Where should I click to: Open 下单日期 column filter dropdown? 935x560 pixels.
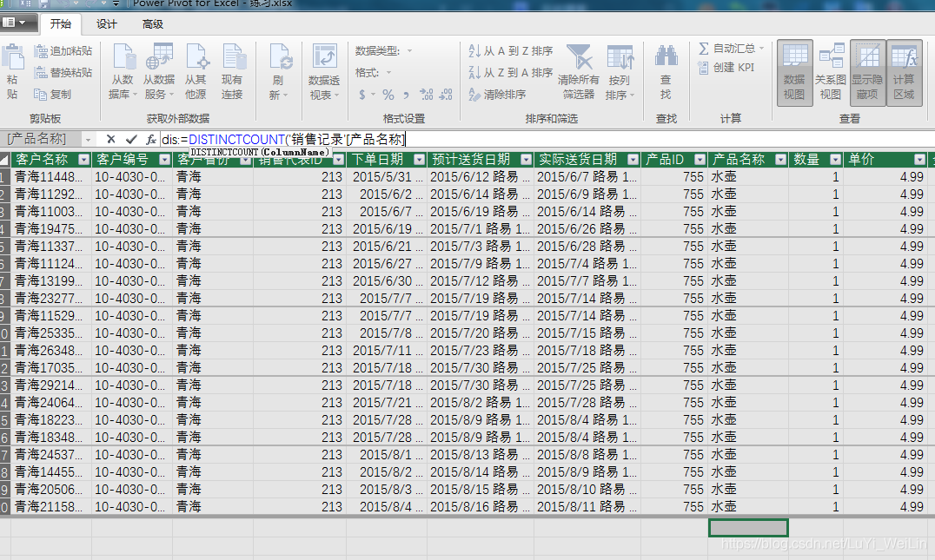[x=420, y=160]
